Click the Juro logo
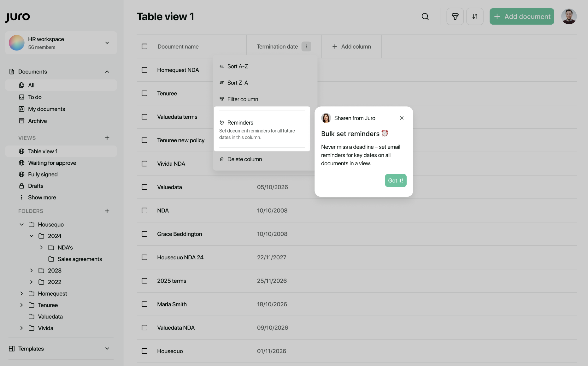 18,17
